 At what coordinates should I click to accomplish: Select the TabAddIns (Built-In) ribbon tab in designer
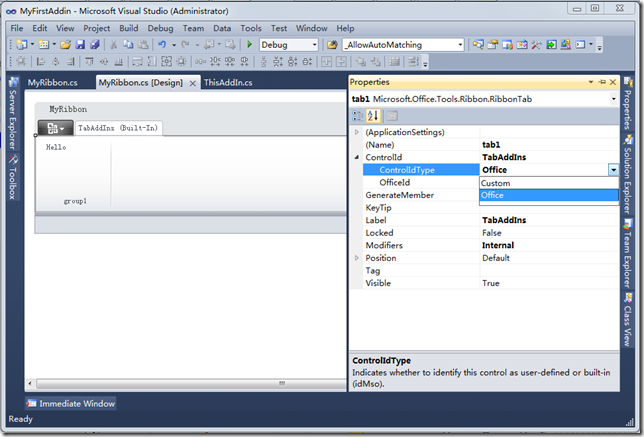(118, 128)
